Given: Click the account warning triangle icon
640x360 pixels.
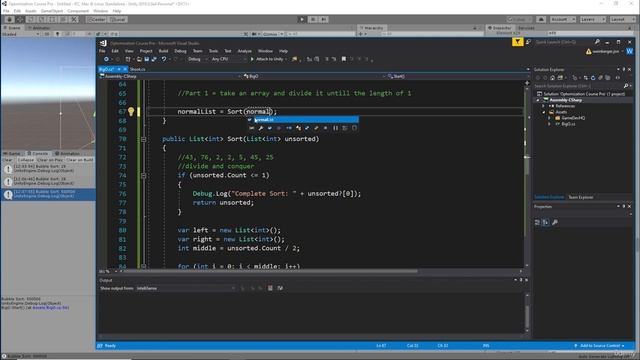Looking at the screenshot, I should click(x=588, y=51).
